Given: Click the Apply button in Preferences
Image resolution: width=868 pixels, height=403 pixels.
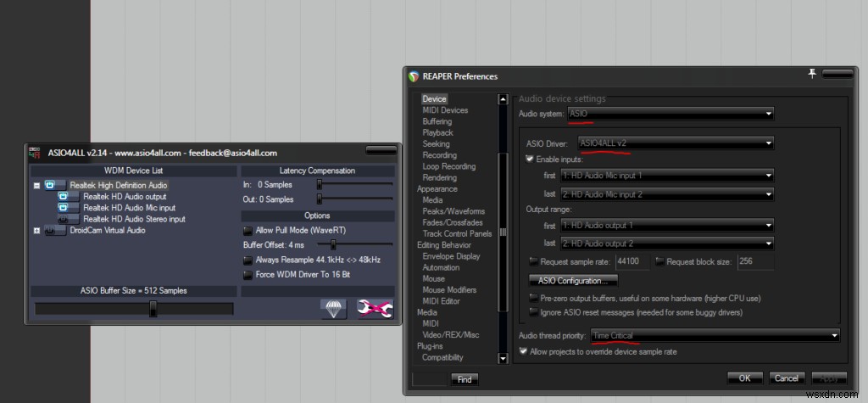Looking at the screenshot, I should pyautogui.click(x=829, y=378).
